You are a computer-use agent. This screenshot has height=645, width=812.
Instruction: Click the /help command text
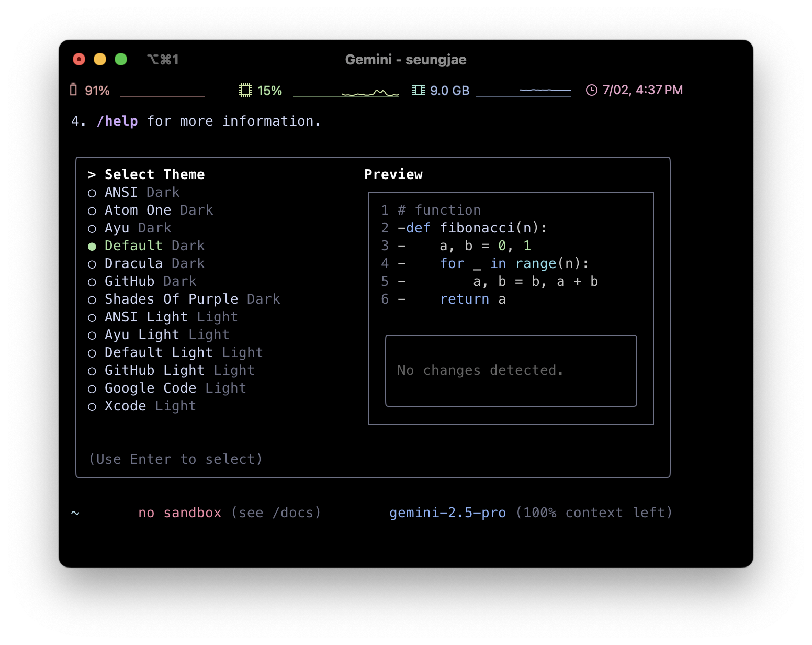pyautogui.click(x=117, y=121)
